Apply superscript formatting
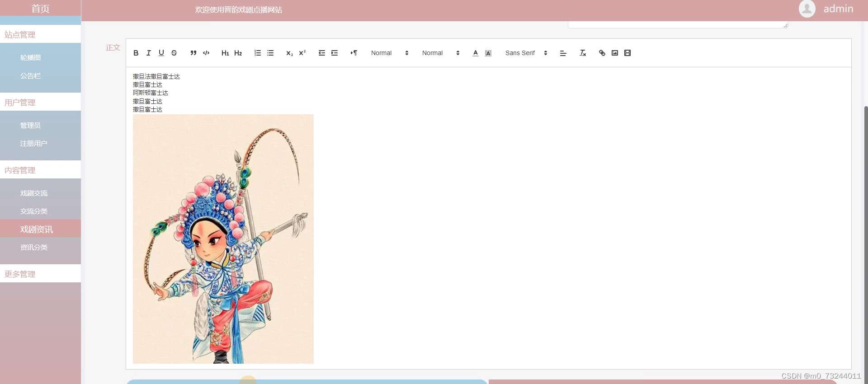This screenshot has height=384, width=868. click(302, 53)
